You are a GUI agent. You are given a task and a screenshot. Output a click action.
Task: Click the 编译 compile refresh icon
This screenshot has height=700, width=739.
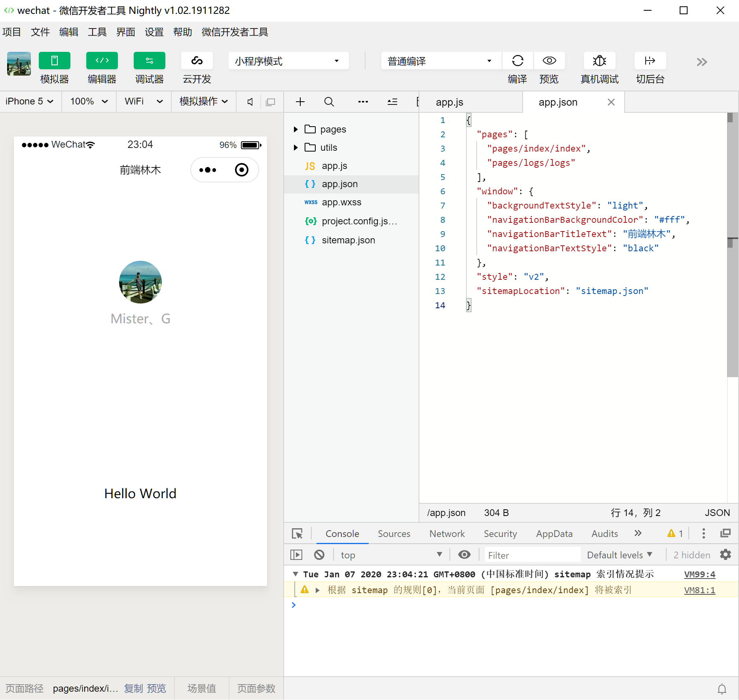(x=517, y=61)
